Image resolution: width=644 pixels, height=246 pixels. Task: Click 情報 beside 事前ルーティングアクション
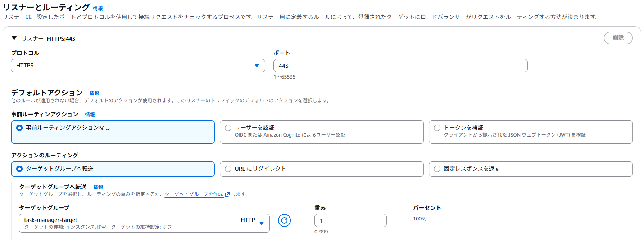click(90, 115)
